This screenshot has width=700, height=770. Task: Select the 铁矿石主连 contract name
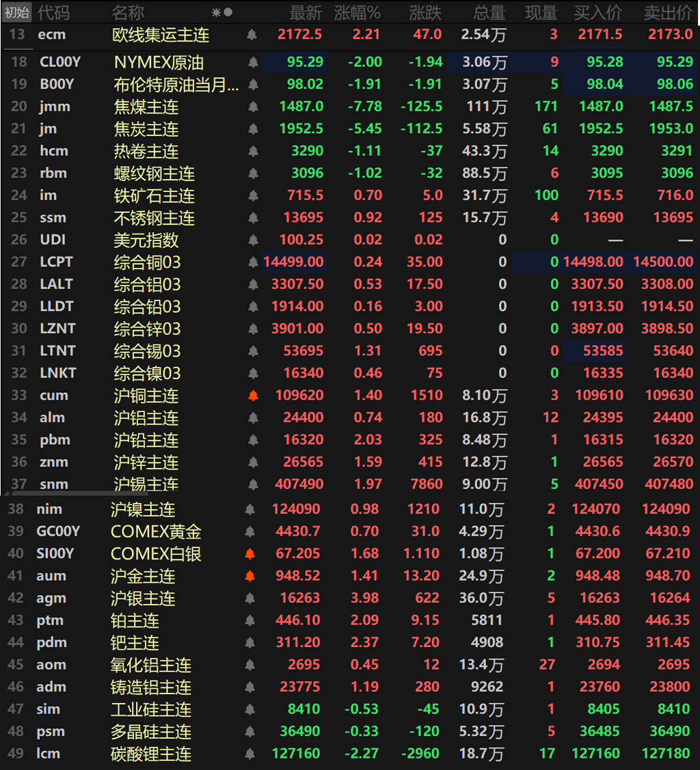click(x=154, y=195)
